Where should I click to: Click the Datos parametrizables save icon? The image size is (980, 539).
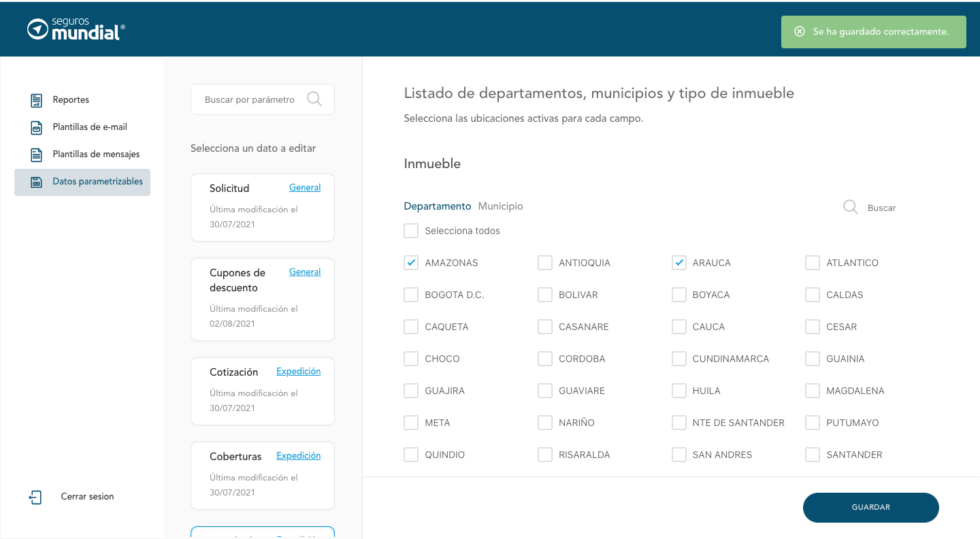tap(36, 182)
